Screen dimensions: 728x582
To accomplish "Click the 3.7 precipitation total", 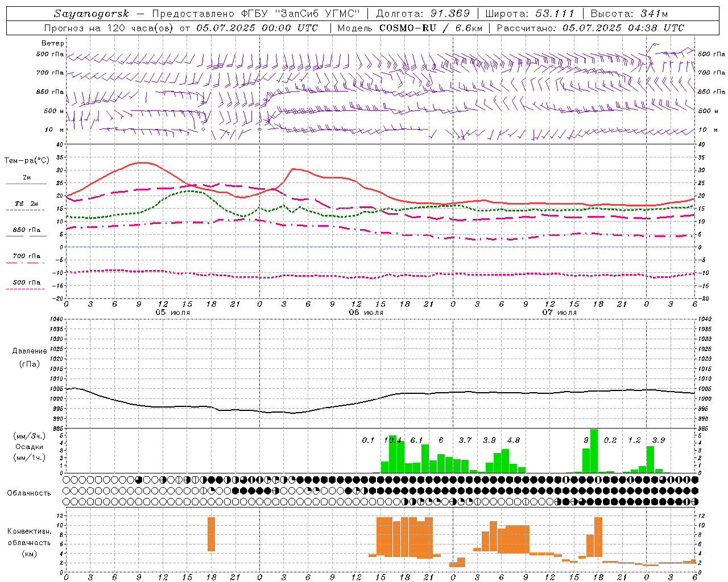I will [x=465, y=440].
